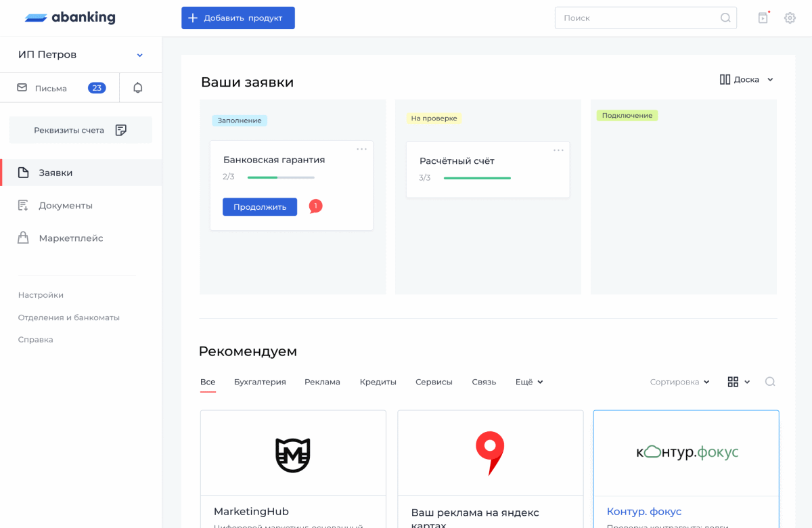Open the red comment bubble with 1
Screen dimensions: 812x528
tap(315, 206)
